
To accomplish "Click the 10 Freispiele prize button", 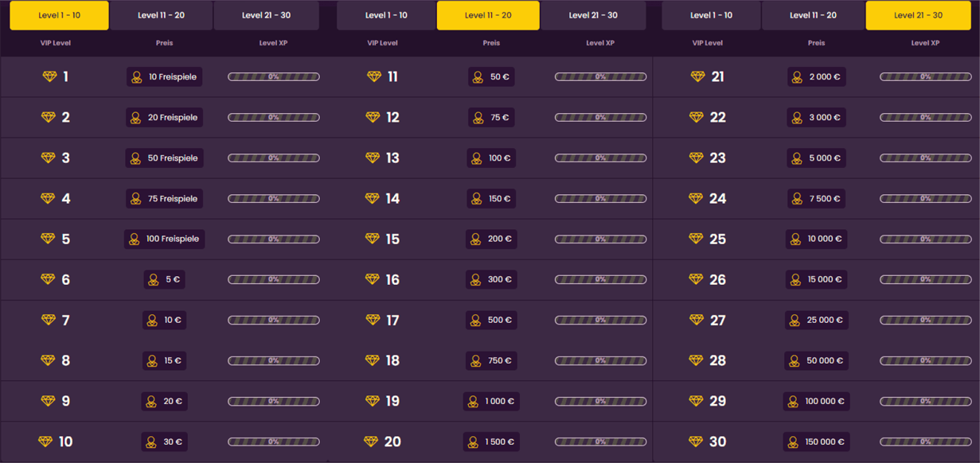I will click(x=164, y=77).
